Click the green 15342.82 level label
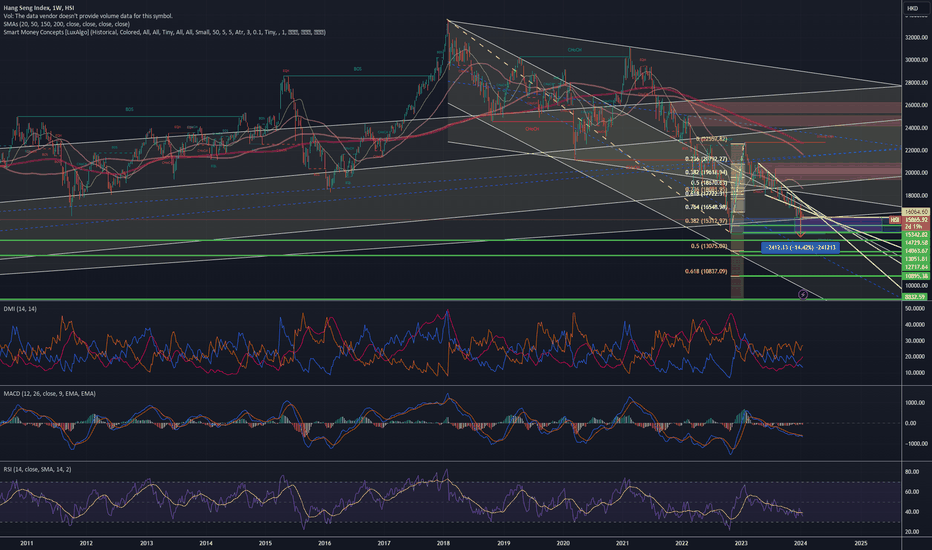932x550 pixels. (916, 235)
